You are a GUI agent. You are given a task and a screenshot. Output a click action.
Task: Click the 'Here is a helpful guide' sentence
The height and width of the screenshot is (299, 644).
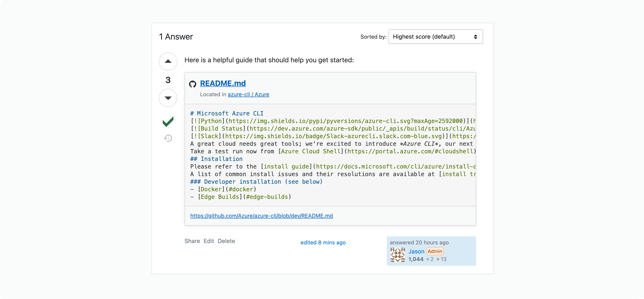click(x=269, y=60)
